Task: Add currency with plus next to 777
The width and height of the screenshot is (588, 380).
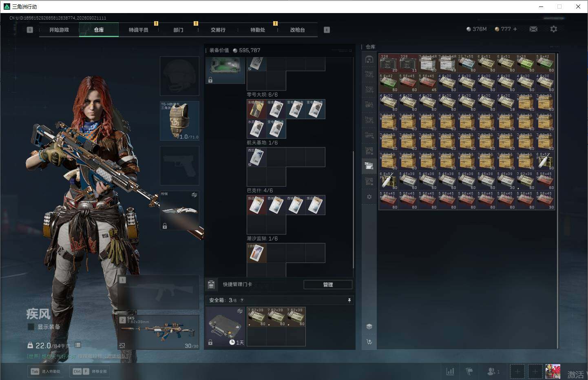Action: tap(515, 29)
